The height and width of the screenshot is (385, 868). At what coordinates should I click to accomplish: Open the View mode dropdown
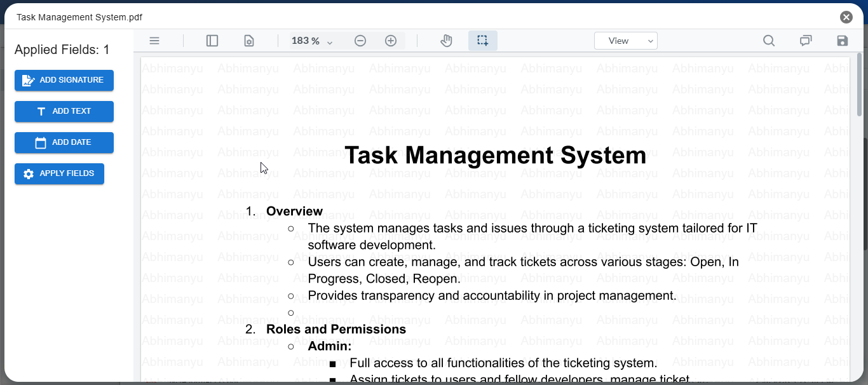point(626,41)
